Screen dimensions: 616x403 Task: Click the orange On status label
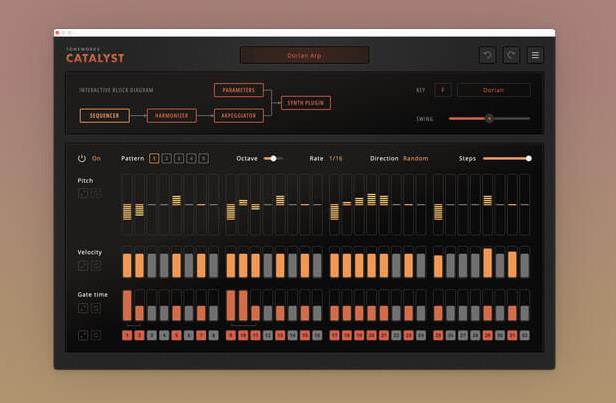96,158
